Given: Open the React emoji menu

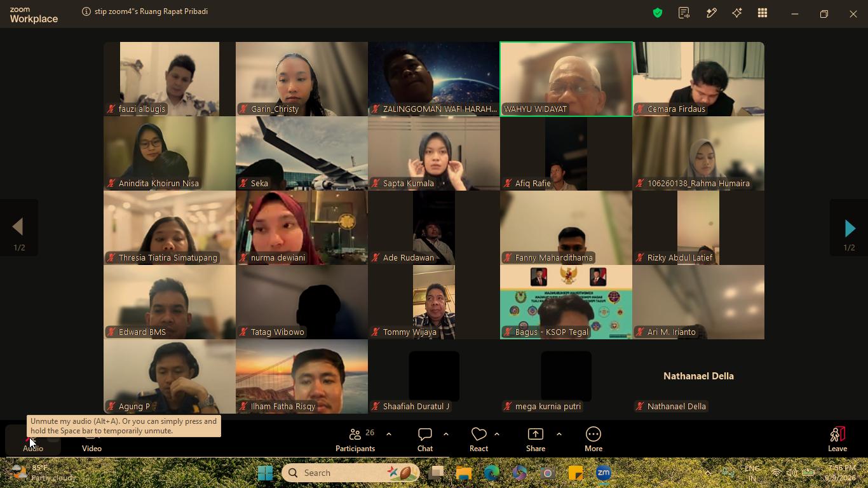Looking at the screenshot, I should tap(478, 440).
